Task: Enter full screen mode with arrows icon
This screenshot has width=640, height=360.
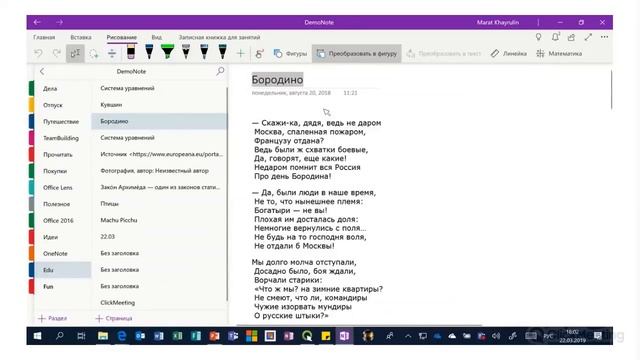Action: tap(588, 37)
